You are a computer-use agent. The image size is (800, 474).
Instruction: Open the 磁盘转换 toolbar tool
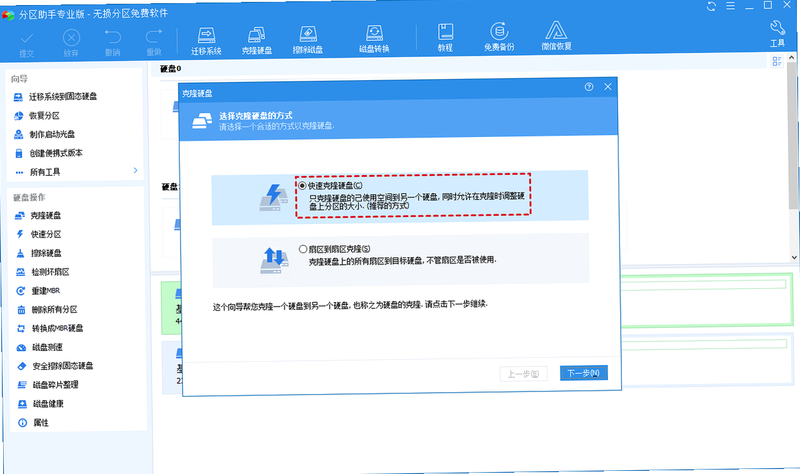click(x=374, y=39)
